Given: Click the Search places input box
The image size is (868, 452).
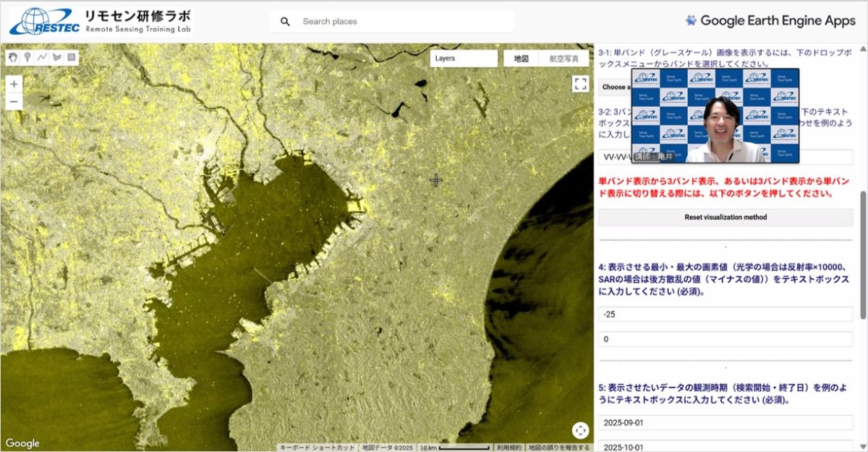Looking at the screenshot, I should click(405, 22).
